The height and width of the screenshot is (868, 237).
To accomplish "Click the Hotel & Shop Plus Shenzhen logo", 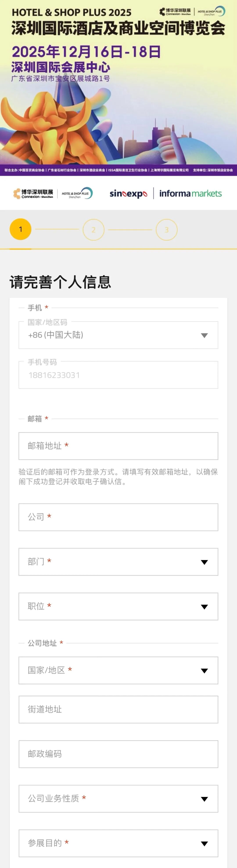I will pyautogui.click(x=77, y=193).
